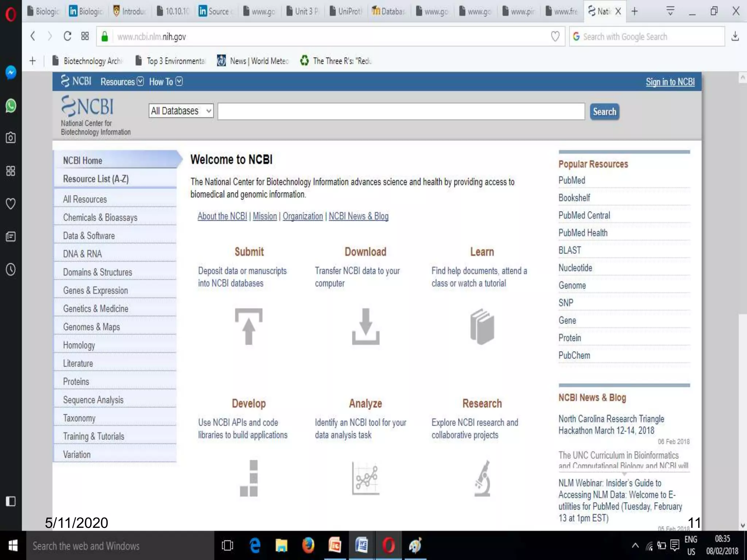Click the NCBI search text field
The width and height of the screenshot is (747, 560).
coord(401,112)
